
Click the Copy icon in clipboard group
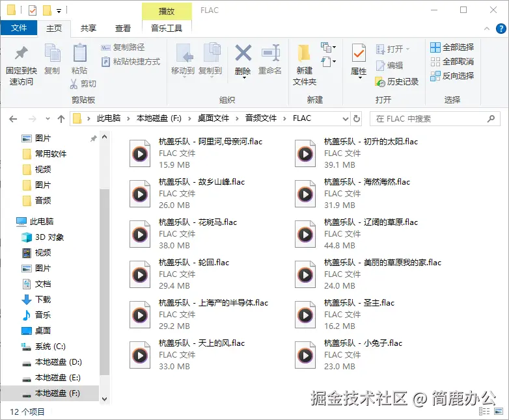coord(52,53)
